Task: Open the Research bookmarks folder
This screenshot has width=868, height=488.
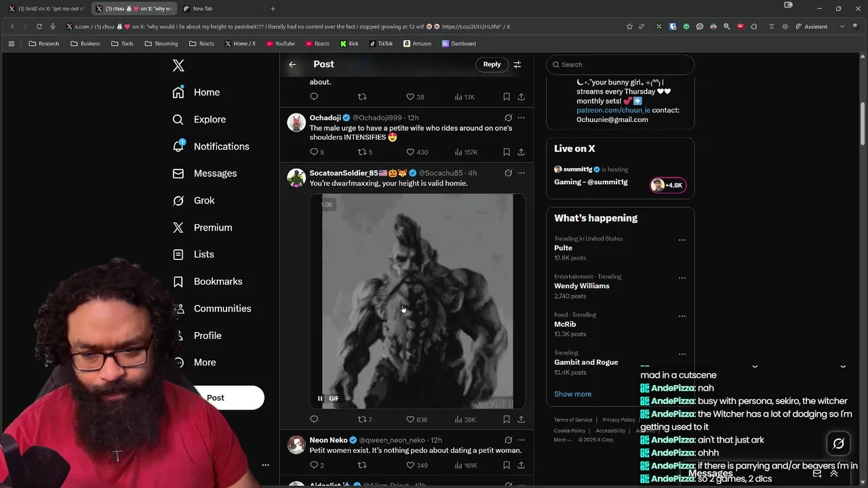Action: coord(43,43)
